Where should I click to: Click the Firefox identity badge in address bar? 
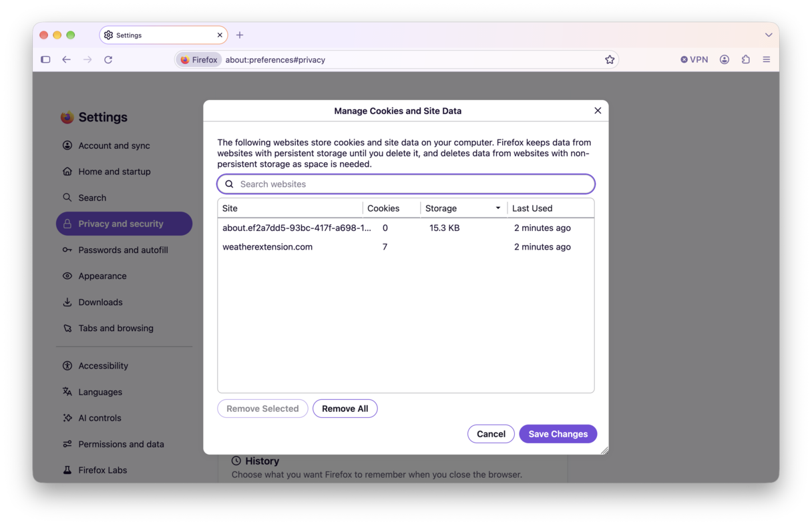199,59
